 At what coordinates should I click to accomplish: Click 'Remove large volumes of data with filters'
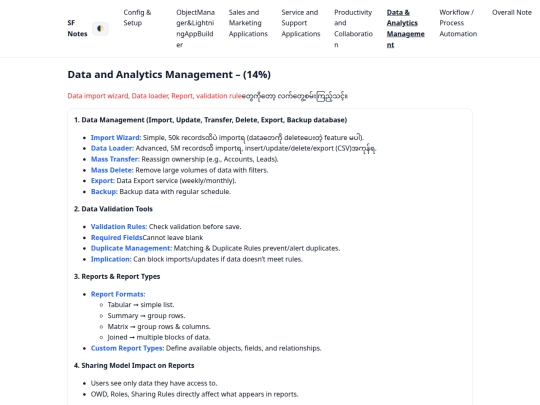click(202, 170)
